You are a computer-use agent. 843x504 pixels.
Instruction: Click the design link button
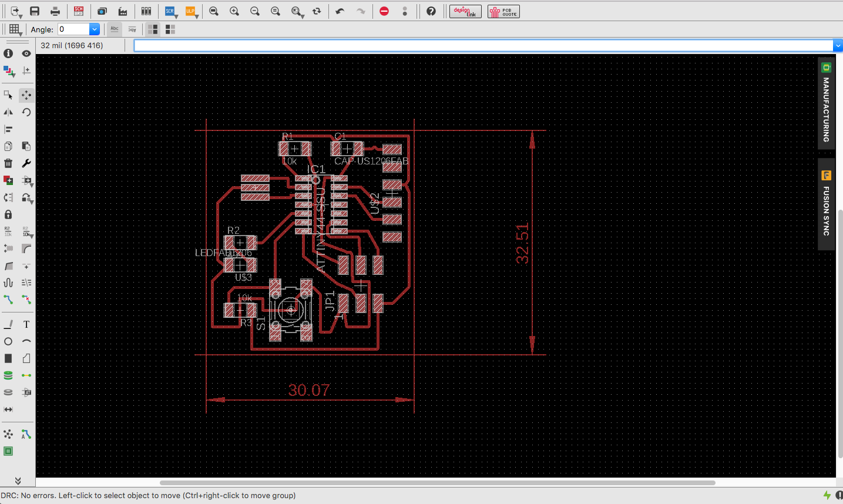[x=465, y=11]
